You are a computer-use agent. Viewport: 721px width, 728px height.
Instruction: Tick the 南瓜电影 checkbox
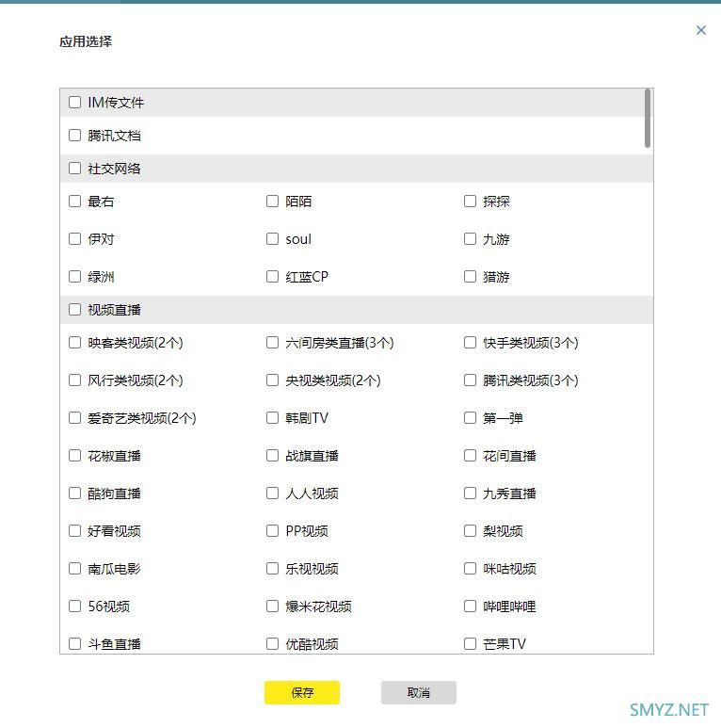point(74,568)
